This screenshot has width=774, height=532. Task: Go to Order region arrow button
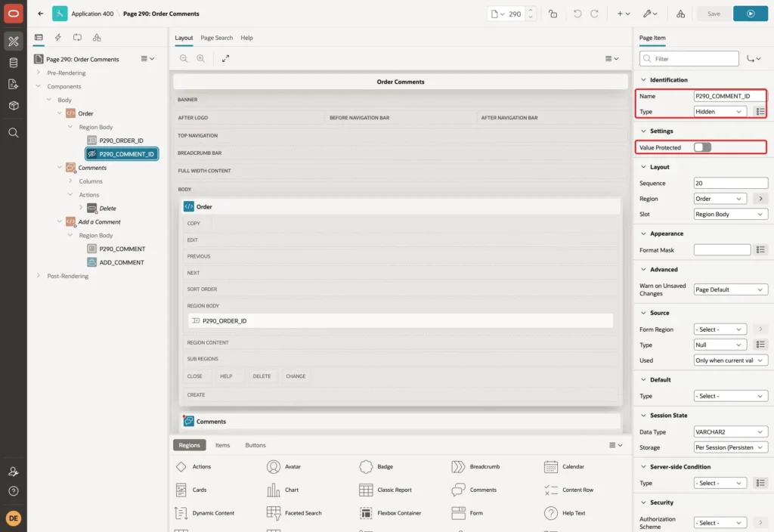point(760,199)
